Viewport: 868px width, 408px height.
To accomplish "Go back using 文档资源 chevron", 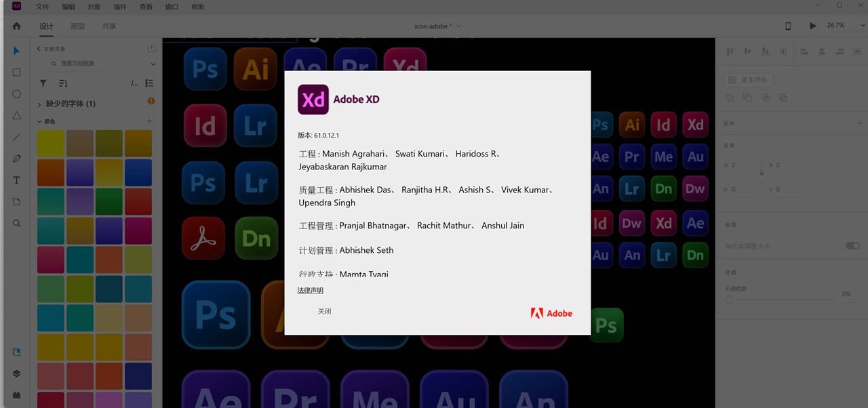I will pos(37,49).
